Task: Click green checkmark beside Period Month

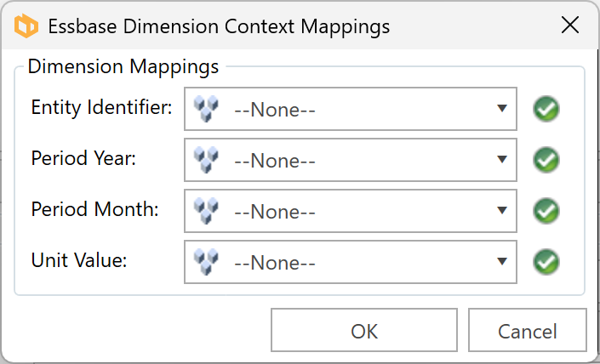Action: [x=546, y=210]
